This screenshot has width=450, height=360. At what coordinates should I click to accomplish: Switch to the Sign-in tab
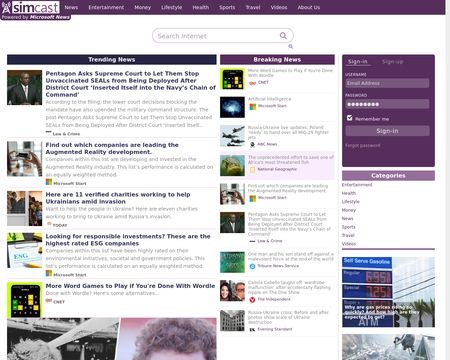[x=358, y=62]
